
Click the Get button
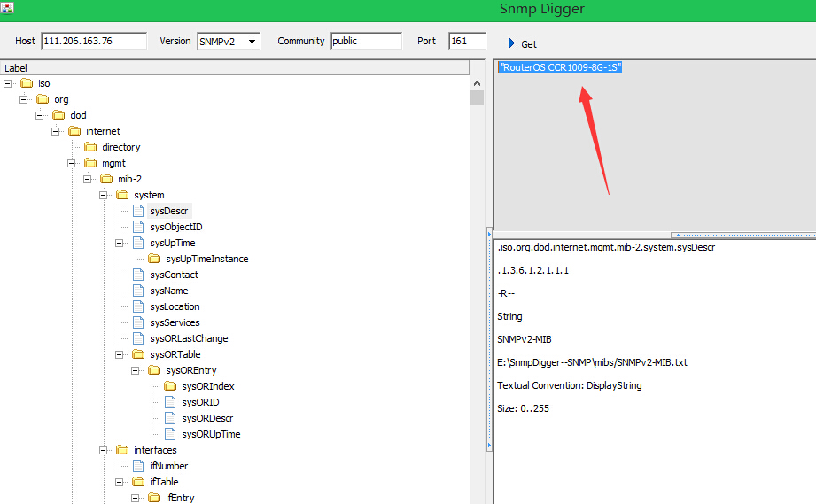click(x=523, y=43)
